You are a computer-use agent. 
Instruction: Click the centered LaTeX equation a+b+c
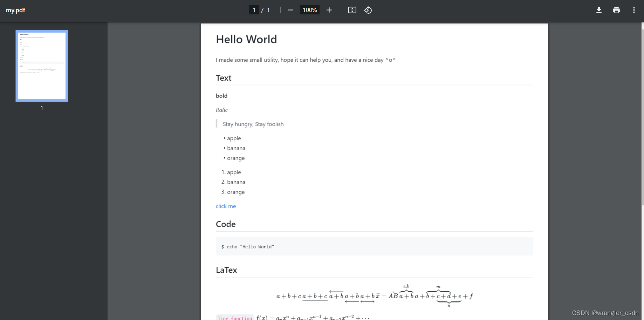click(x=375, y=296)
